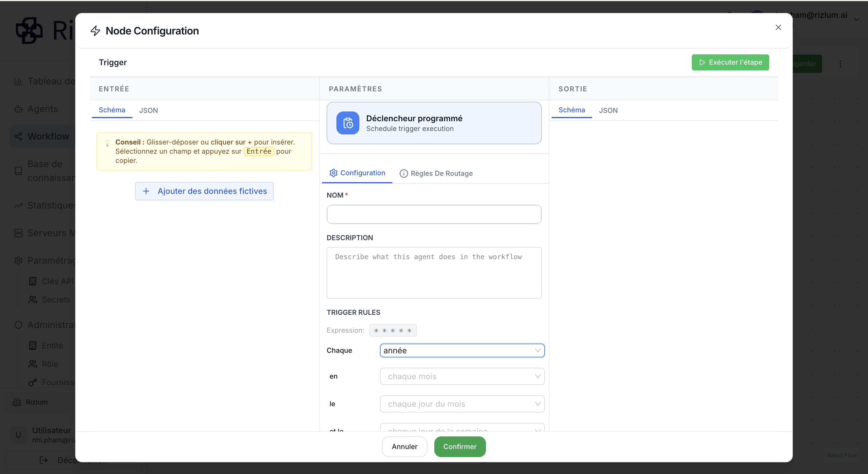Open the chaque jour du mois dropdown

(x=462, y=404)
